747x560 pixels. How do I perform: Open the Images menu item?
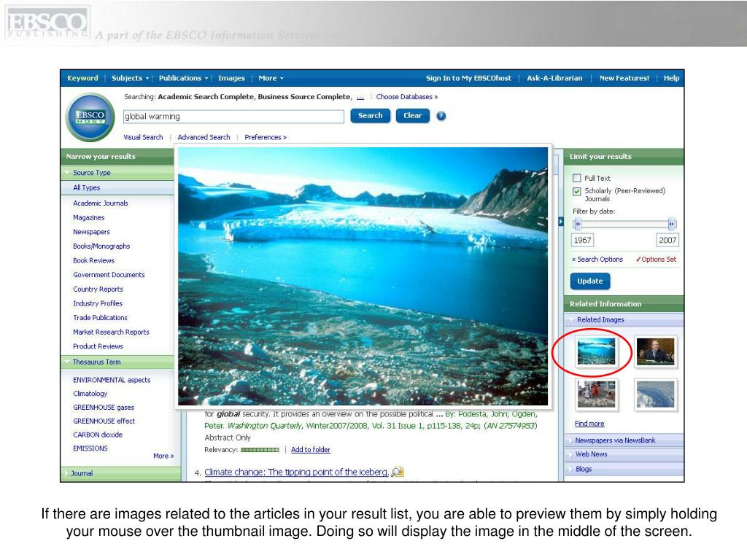231,78
